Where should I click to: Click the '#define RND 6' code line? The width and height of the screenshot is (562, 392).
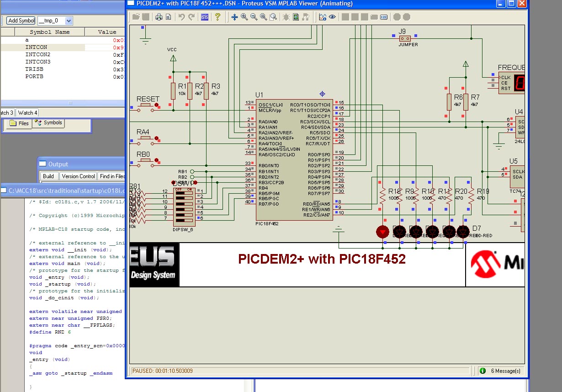(50, 332)
